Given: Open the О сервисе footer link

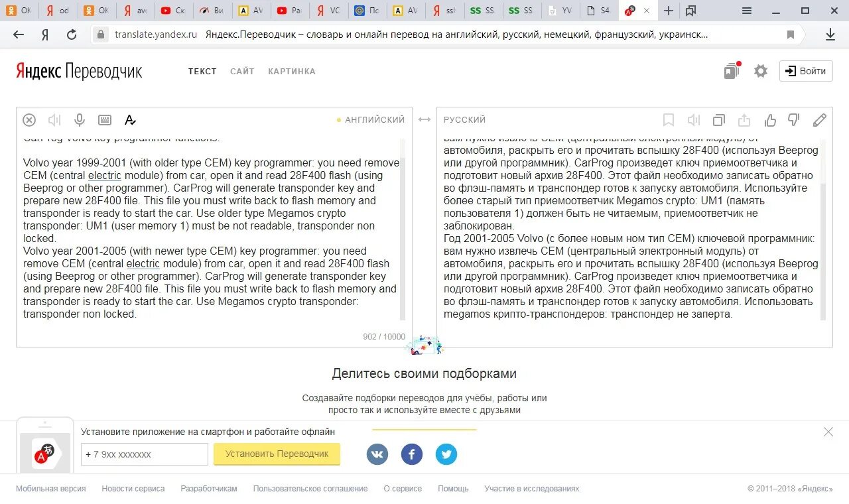Looking at the screenshot, I should [x=403, y=489].
